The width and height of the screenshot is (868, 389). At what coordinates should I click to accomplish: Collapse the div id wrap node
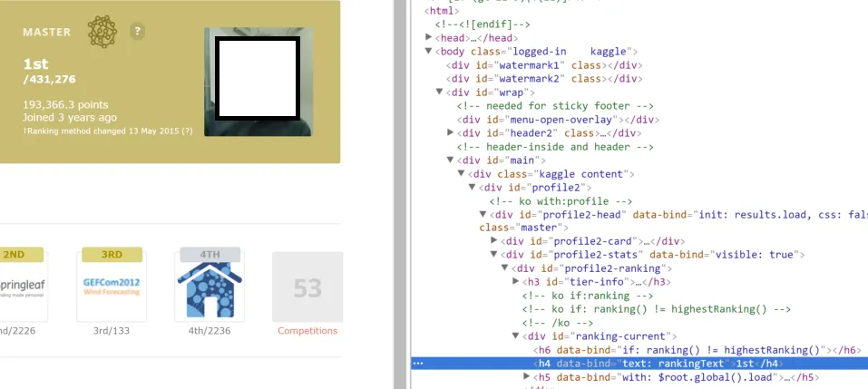tap(439, 92)
